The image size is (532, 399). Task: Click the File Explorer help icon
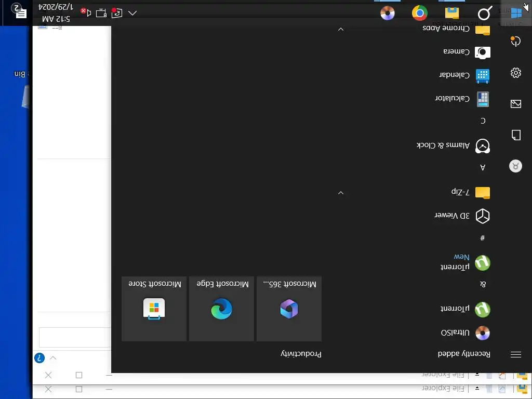click(x=39, y=358)
